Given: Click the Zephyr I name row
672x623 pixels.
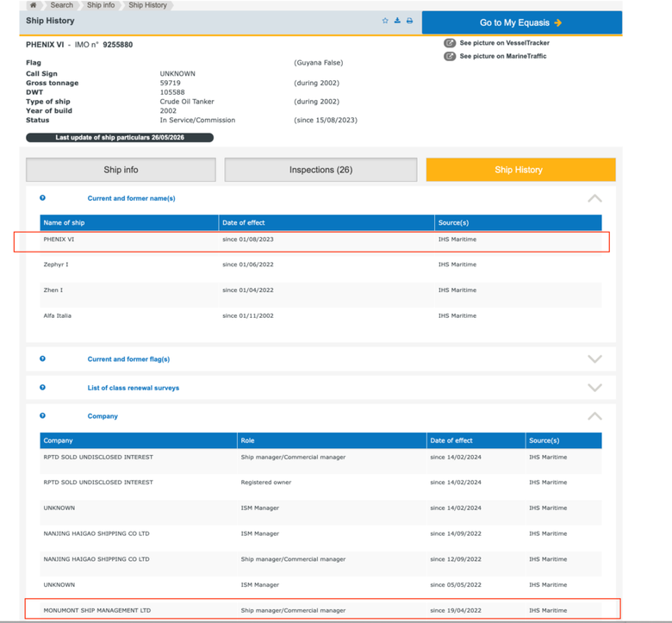Looking at the screenshot, I should point(320,267).
